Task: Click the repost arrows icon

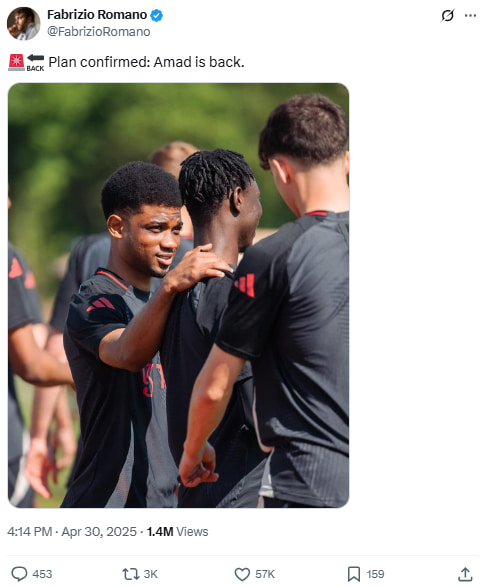Action: (130, 574)
